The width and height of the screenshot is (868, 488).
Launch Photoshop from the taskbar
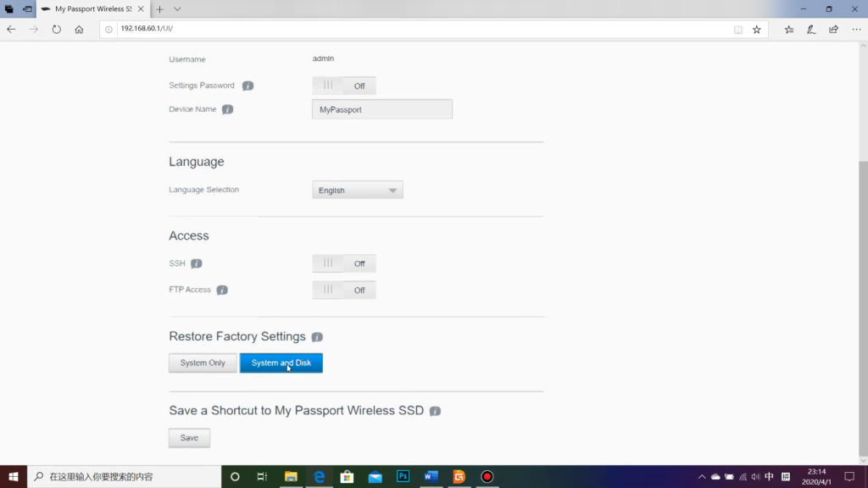[403, 476]
